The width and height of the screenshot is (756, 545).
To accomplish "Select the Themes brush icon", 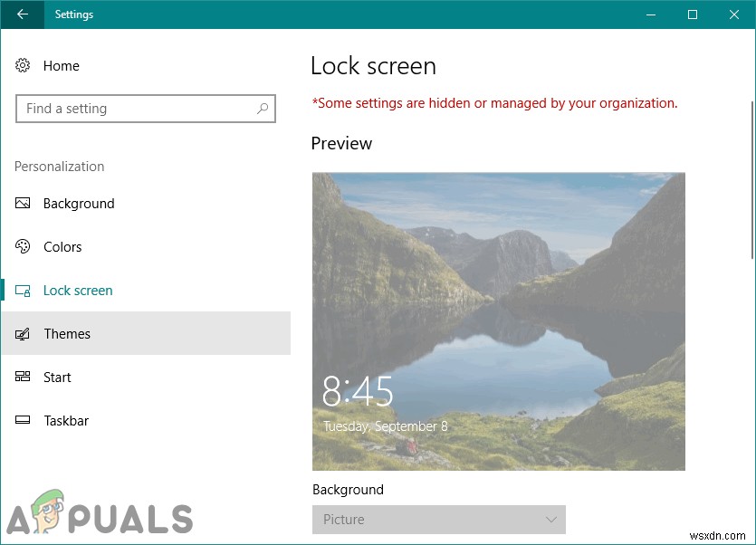I will pyautogui.click(x=23, y=334).
